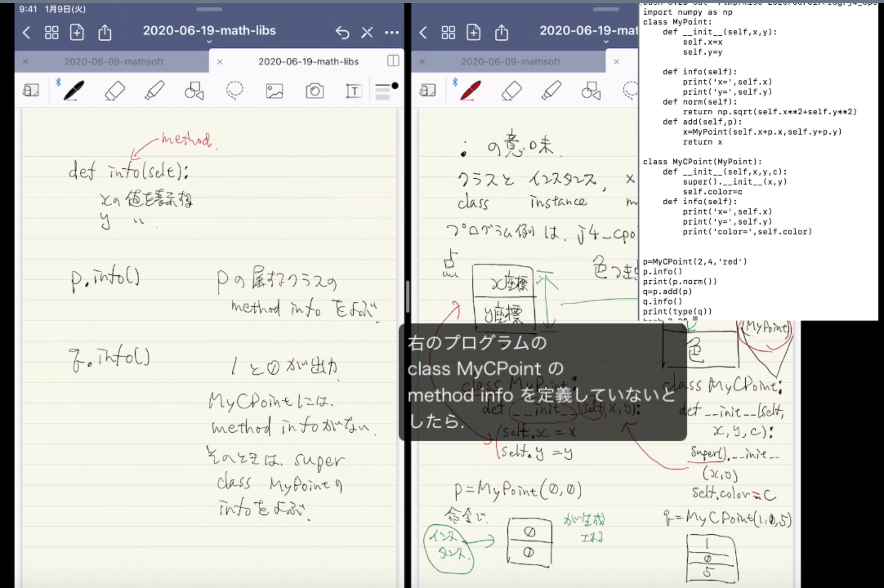Select the text box tool in left toolbar
This screenshot has height=588, width=884.
click(353, 91)
